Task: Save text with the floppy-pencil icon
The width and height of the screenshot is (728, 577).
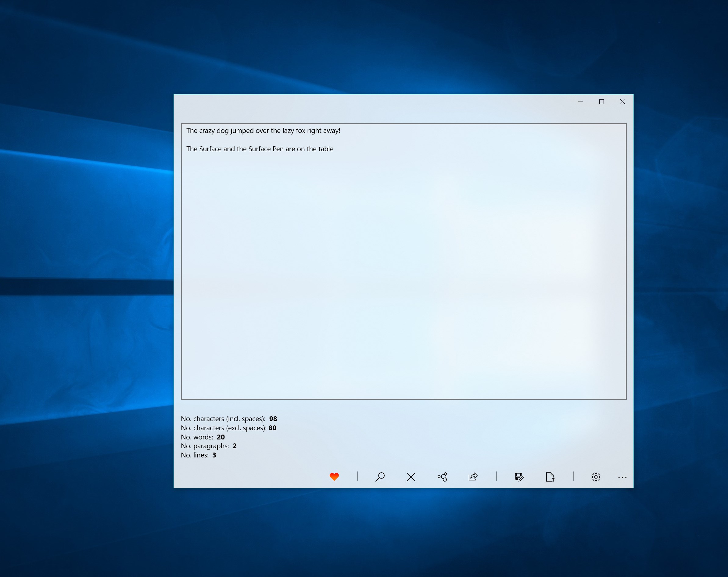Action: click(519, 477)
